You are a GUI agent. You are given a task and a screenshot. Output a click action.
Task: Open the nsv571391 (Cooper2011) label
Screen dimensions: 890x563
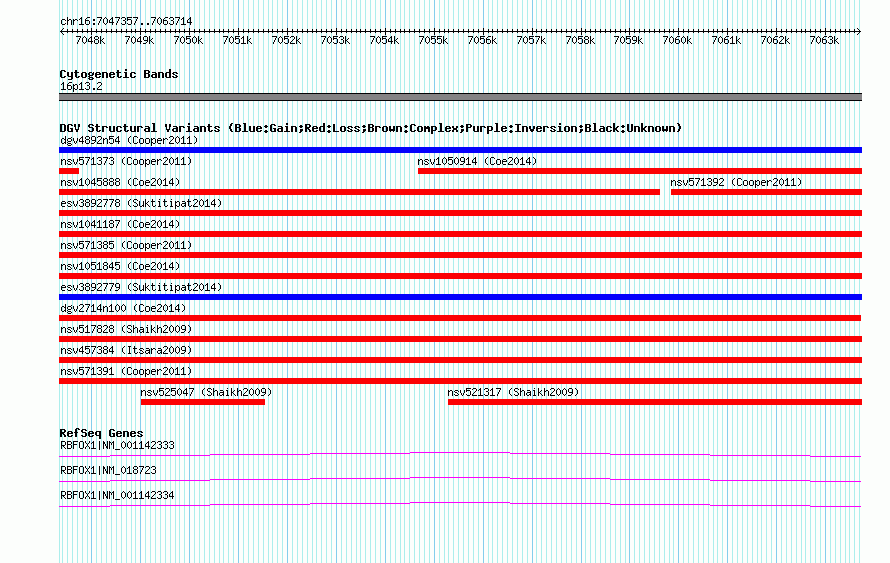coord(126,371)
